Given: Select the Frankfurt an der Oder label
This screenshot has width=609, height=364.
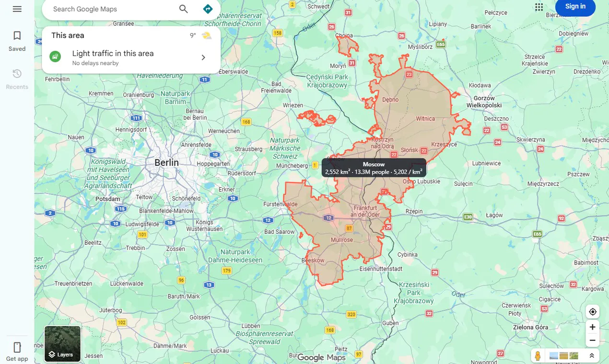Looking at the screenshot, I should pyautogui.click(x=365, y=211).
